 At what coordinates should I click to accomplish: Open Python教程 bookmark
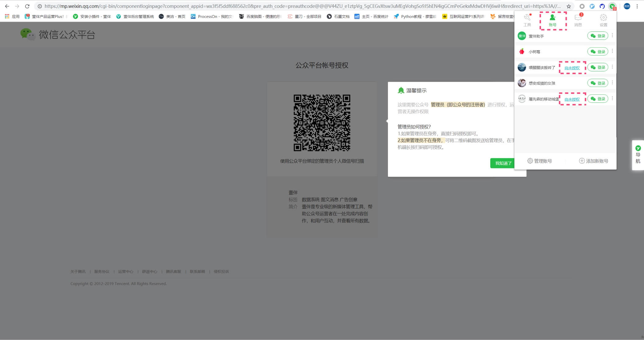[415, 17]
